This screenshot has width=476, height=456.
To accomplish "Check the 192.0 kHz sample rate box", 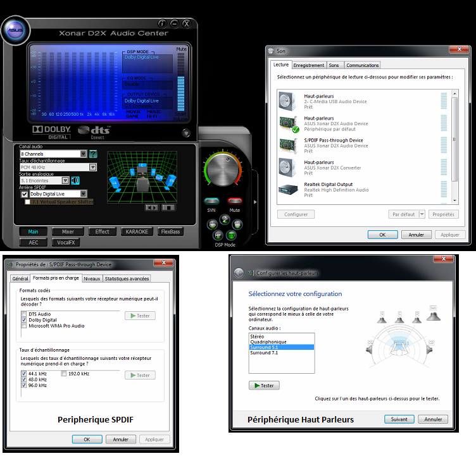I will 64,374.
